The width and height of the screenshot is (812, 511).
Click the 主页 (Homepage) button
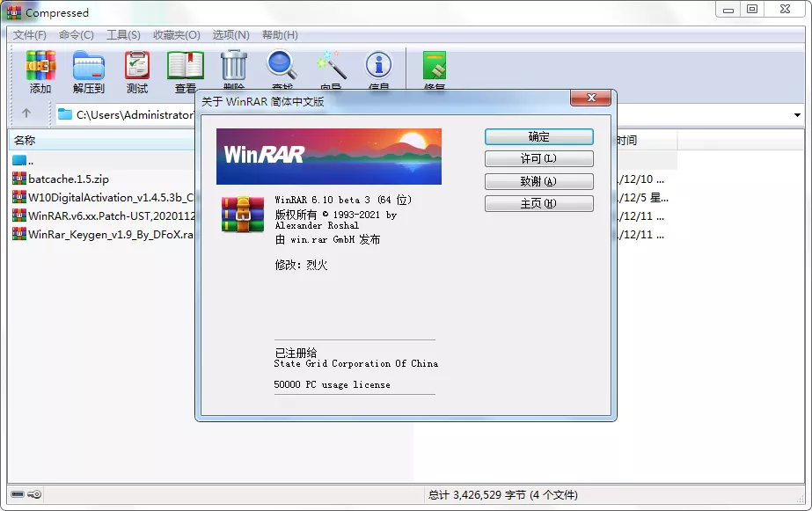click(538, 202)
